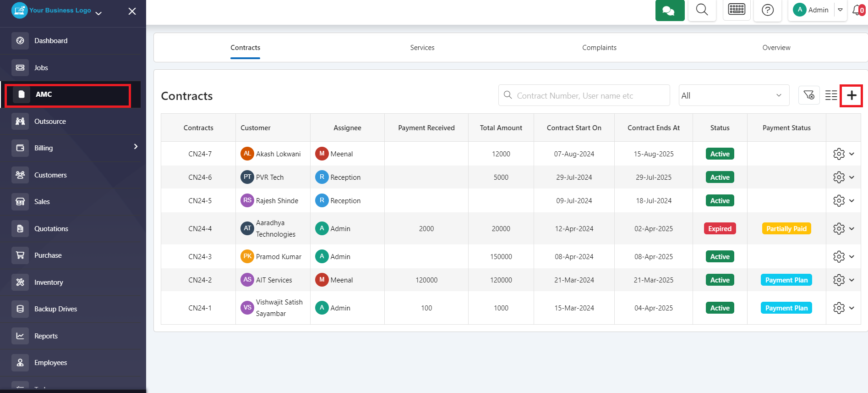This screenshot has width=868, height=393.
Task: Toggle the column list view icon
Action: (x=831, y=95)
